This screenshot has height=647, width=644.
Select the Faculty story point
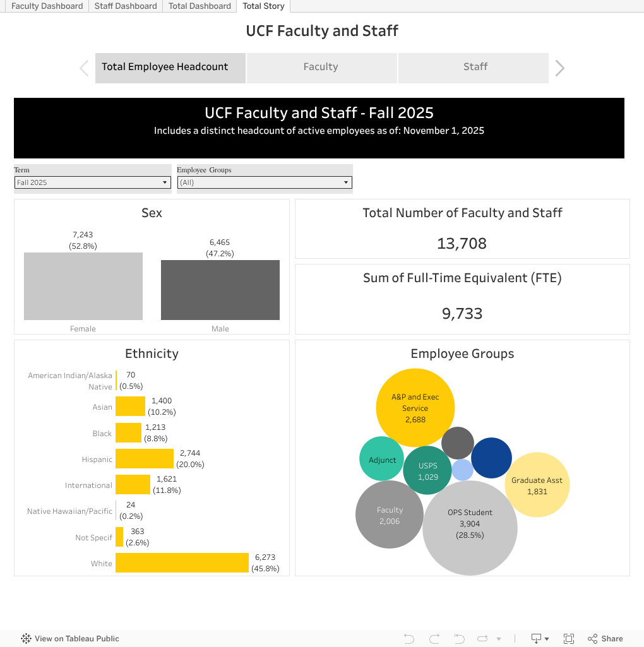(321, 67)
